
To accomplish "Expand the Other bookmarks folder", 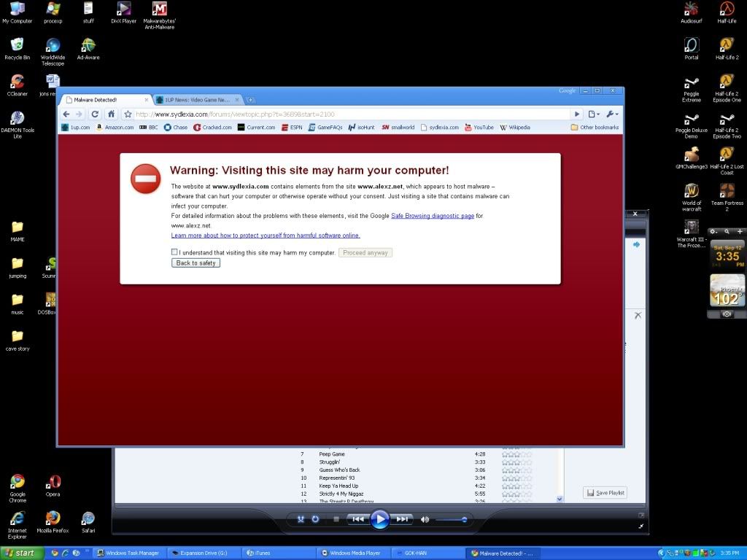I will (595, 128).
